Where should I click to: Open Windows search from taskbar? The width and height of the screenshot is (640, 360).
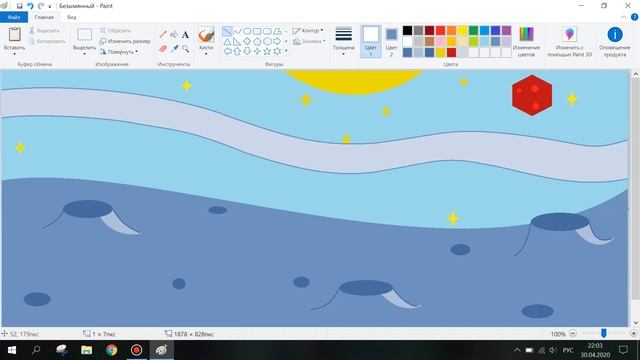click(x=36, y=350)
